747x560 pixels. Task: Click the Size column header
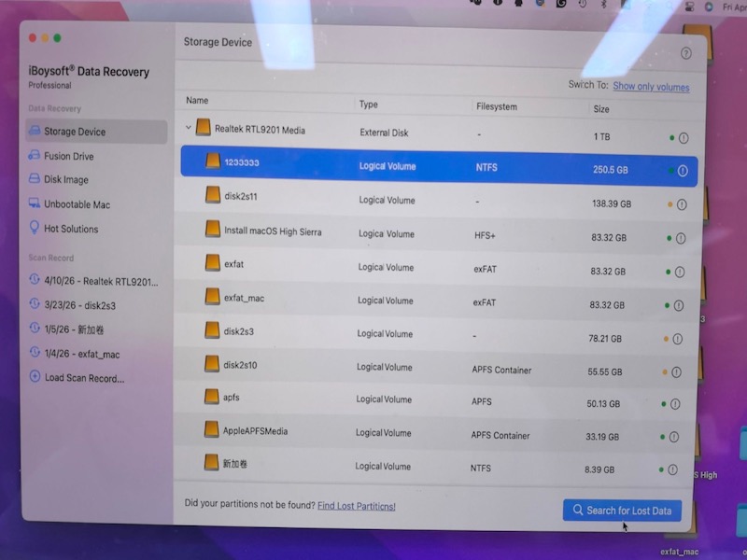pyautogui.click(x=601, y=109)
